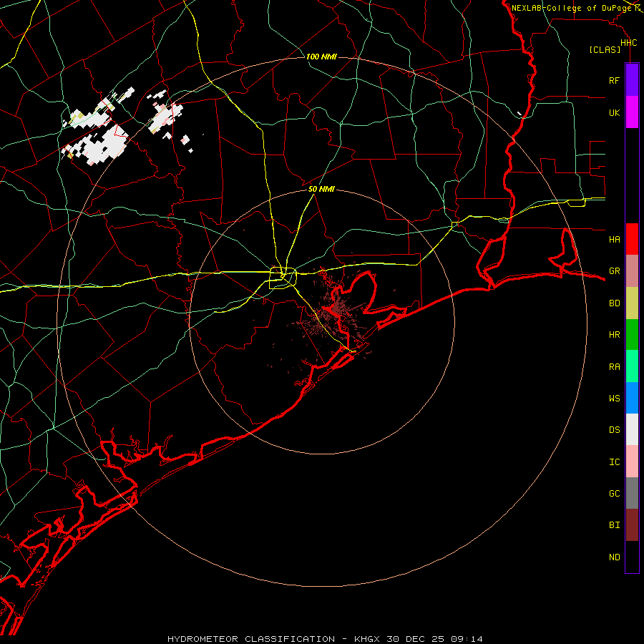Click the HA legend label text
The image size is (644, 644).
pyautogui.click(x=614, y=239)
